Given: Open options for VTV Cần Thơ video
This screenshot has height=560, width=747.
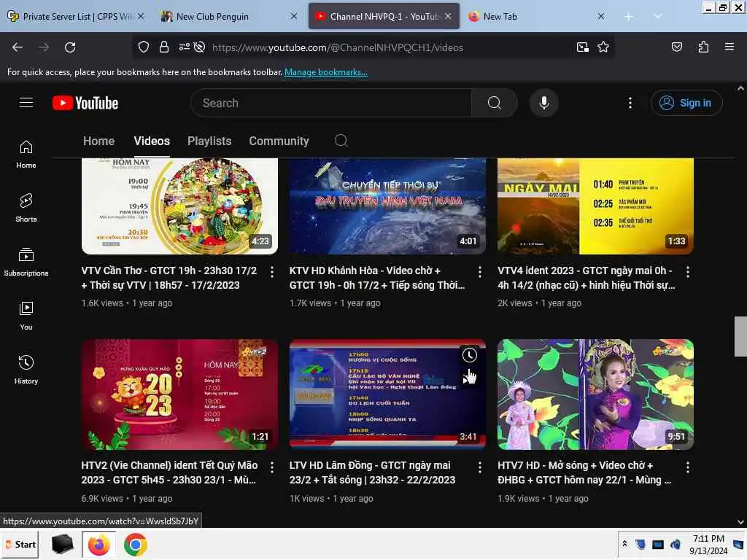Looking at the screenshot, I should click(x=271, y=272).
